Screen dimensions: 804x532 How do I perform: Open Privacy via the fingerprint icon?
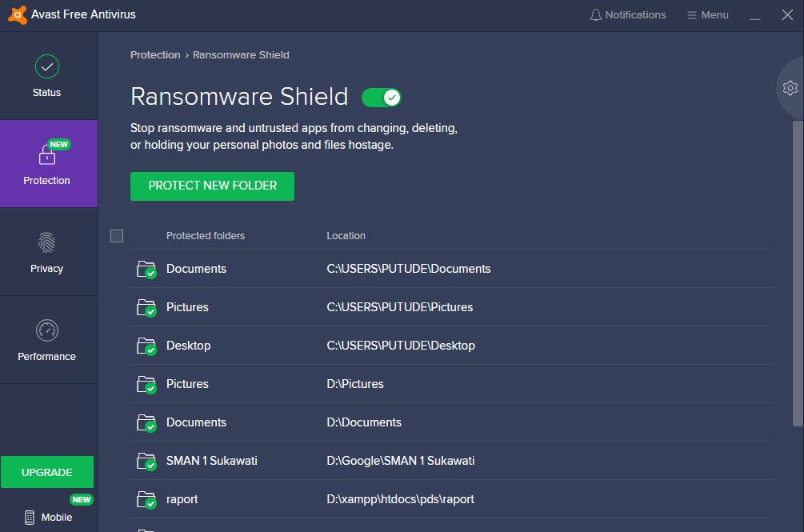(x=46, y=242)
